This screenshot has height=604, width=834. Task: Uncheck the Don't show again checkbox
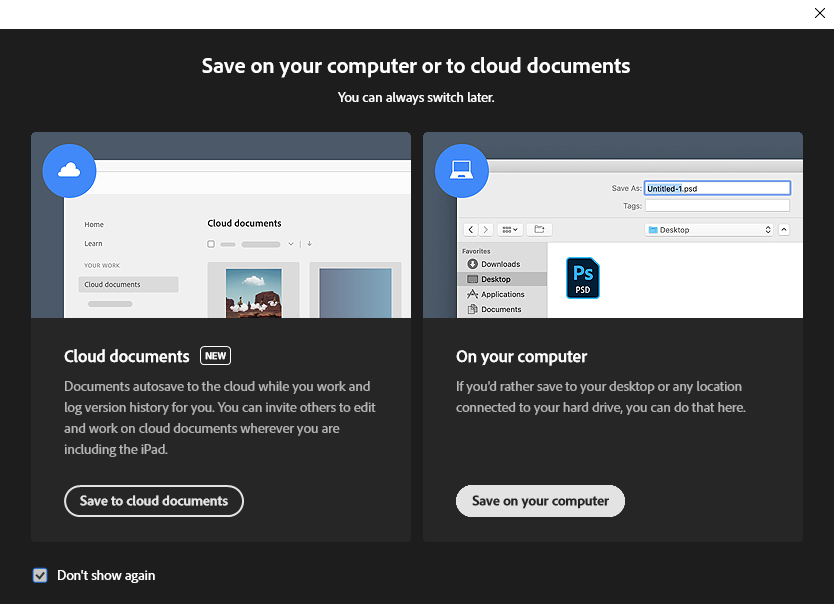(x=40, y=575)
